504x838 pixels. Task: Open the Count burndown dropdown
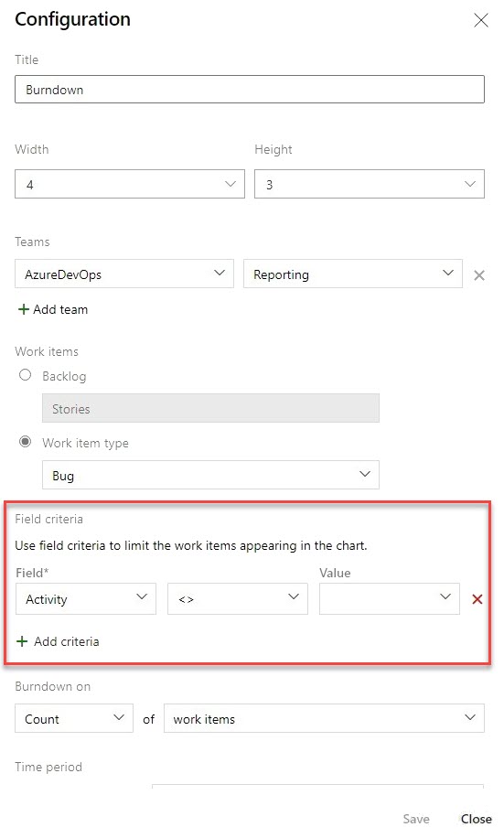[x=74, y=718]
